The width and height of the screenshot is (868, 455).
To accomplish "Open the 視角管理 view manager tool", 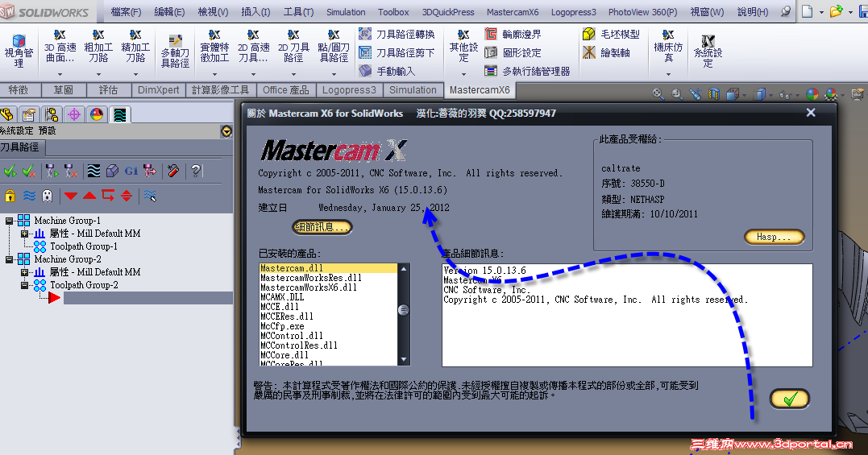I will coord(19,50).
